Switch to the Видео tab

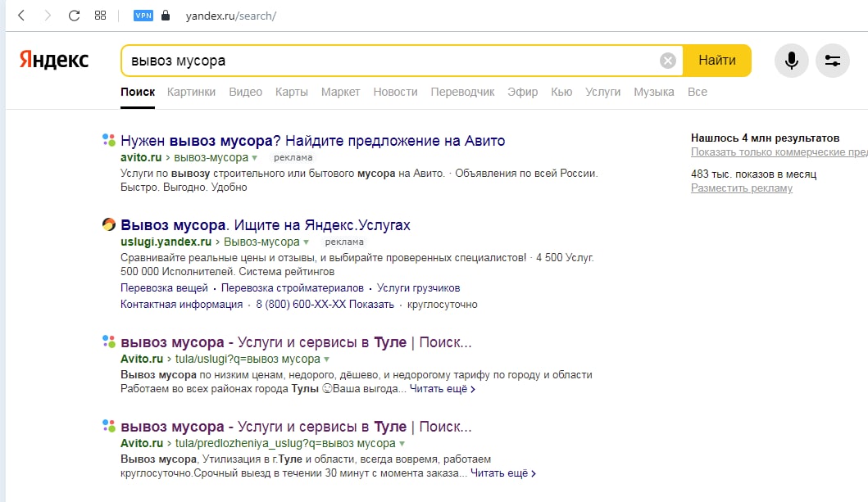[245, 92]
